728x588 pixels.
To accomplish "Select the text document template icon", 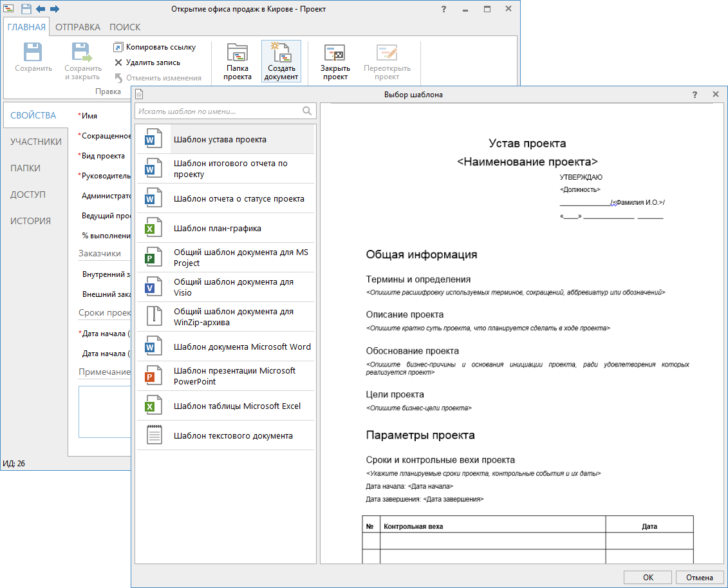I will coord(154,435).
